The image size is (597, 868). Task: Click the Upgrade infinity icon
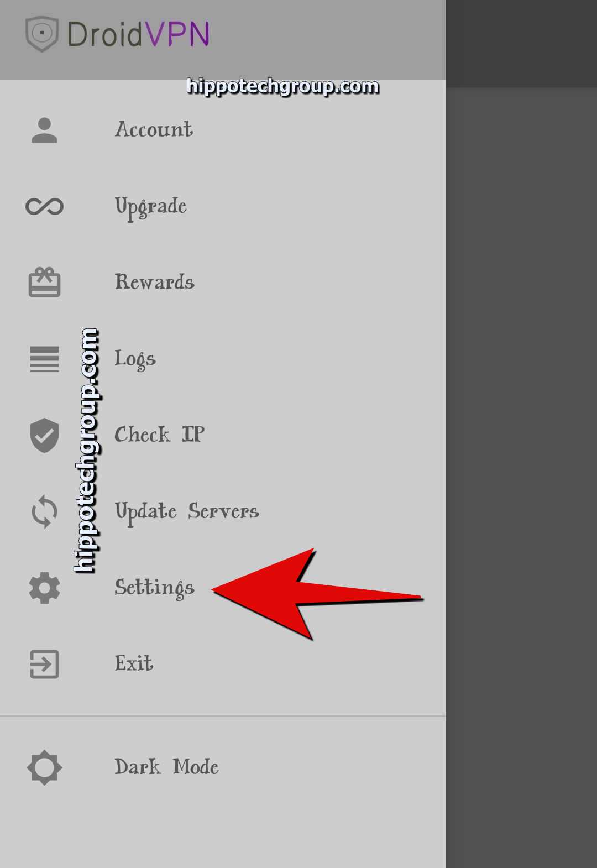pos(44,206)
